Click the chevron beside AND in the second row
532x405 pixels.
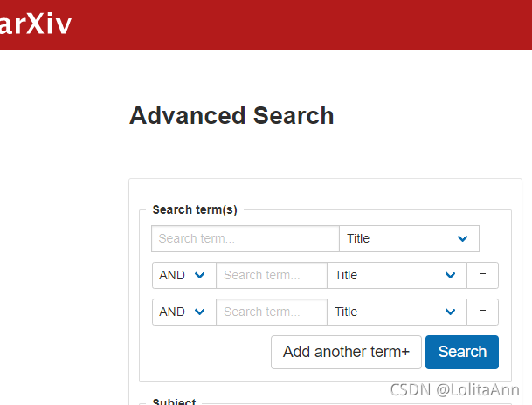199,275
